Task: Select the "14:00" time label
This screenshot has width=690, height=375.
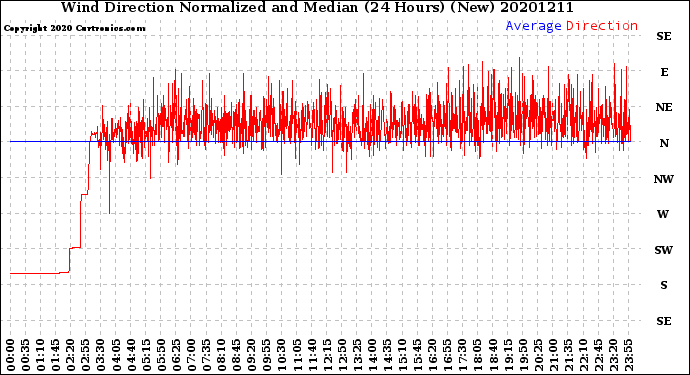Action: (x=372, y=355)
